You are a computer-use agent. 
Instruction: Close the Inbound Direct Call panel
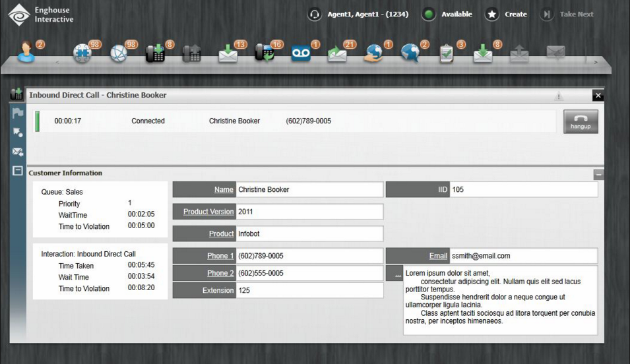pos(598,95)
